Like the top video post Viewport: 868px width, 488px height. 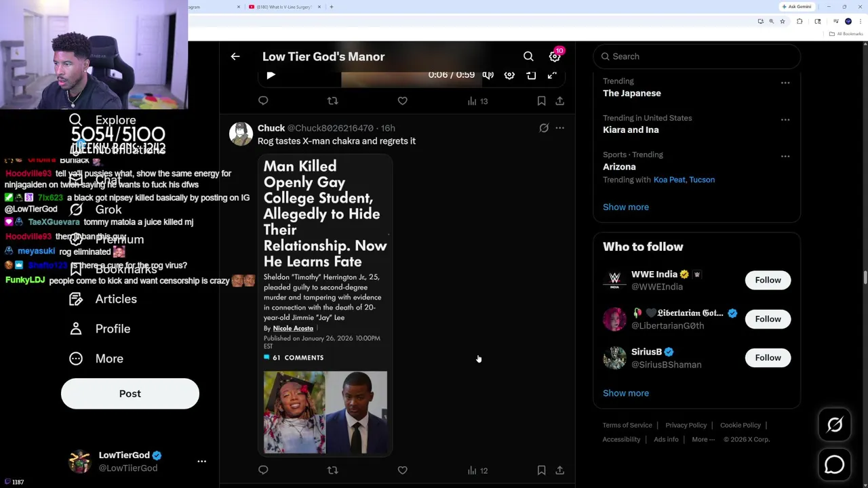click(402, 101)
